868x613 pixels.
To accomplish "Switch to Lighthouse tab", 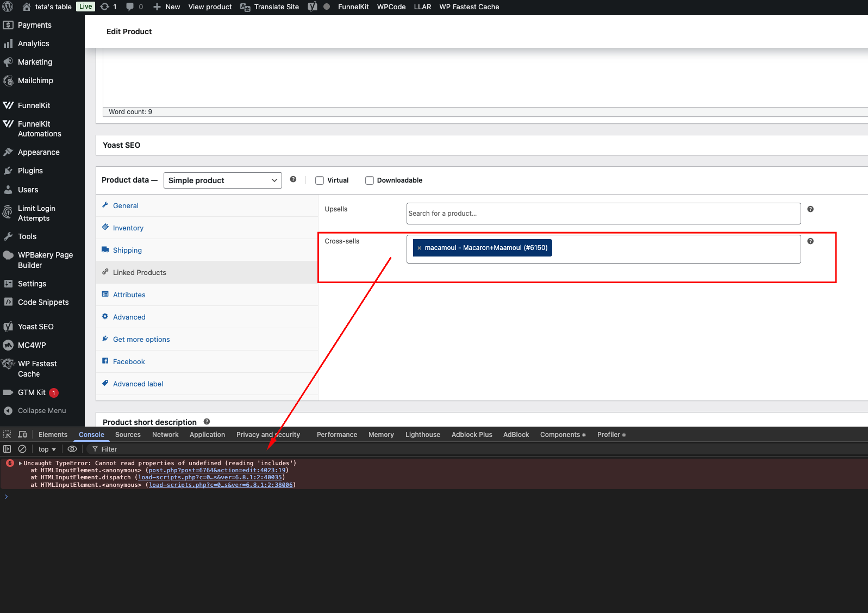I will [423, 435].
